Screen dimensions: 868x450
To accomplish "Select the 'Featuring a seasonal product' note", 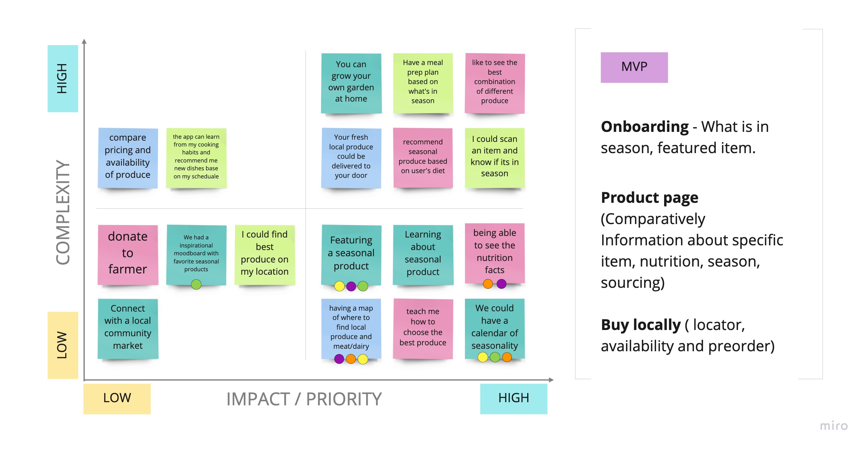I will coord(351,255).
